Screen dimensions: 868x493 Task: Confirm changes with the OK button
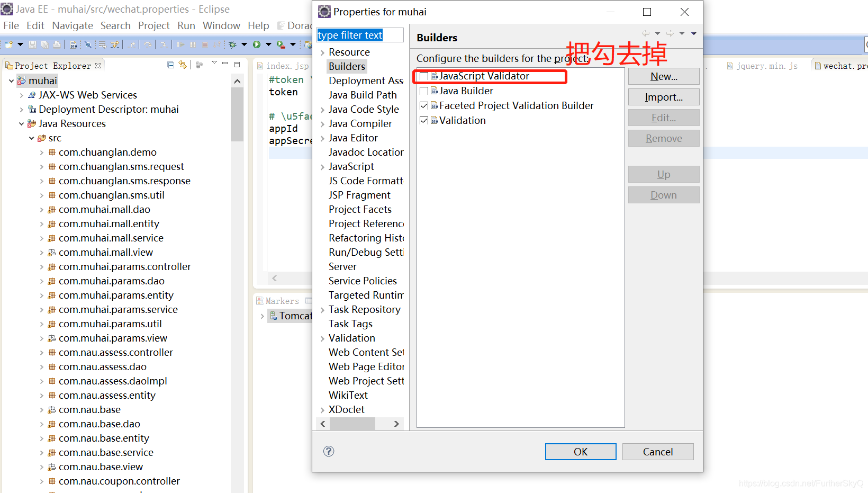(580, 451)
